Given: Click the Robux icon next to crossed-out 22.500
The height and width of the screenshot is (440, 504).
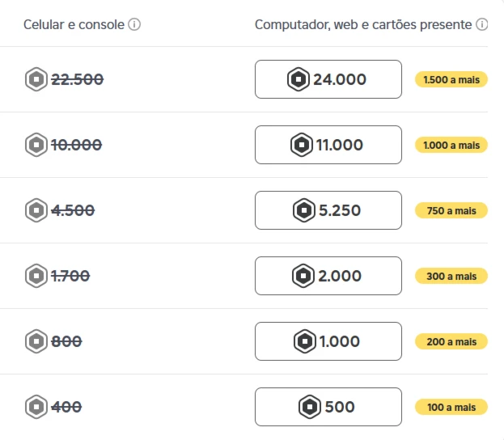Looking at the screenshot, I should [x=36, y=79].
